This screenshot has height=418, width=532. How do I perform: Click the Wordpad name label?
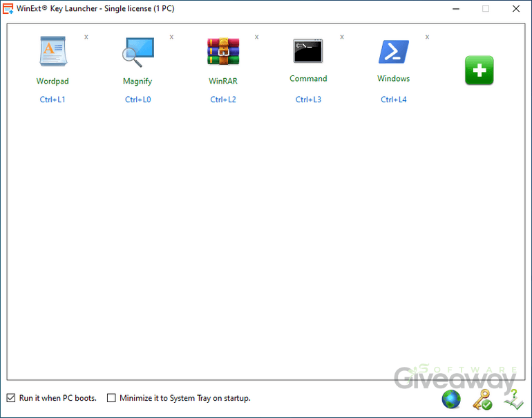(53, 81)
